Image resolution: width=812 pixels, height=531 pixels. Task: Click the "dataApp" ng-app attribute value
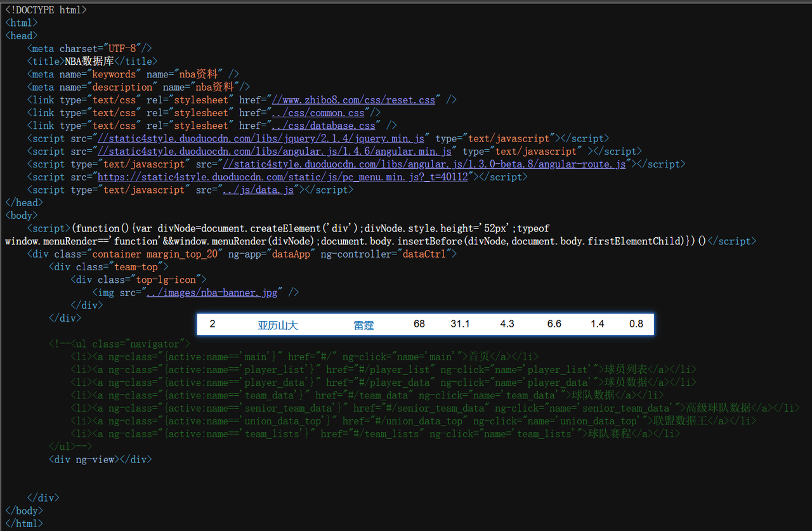click(x=291, y=254)
